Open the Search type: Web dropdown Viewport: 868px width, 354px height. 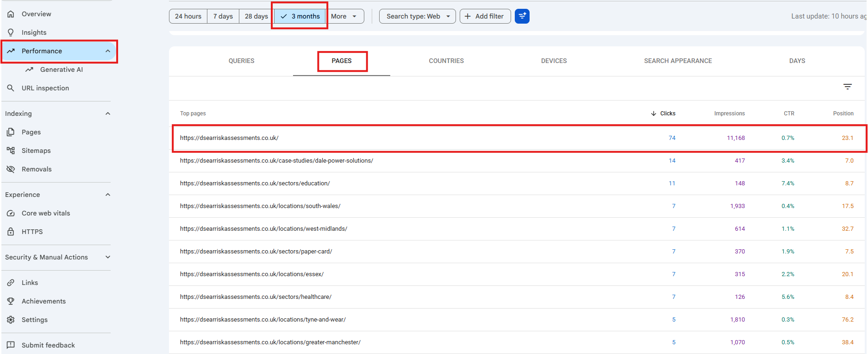tap(418, 16)
